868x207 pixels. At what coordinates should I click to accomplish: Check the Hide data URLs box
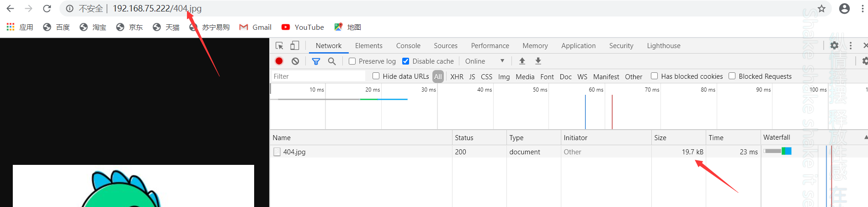(x=376, y=76)
